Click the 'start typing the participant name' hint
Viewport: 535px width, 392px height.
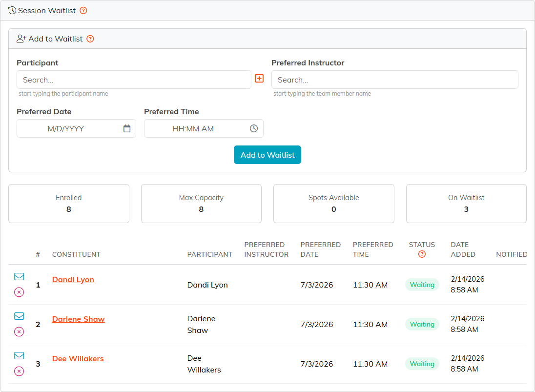[x=63, y=93]
